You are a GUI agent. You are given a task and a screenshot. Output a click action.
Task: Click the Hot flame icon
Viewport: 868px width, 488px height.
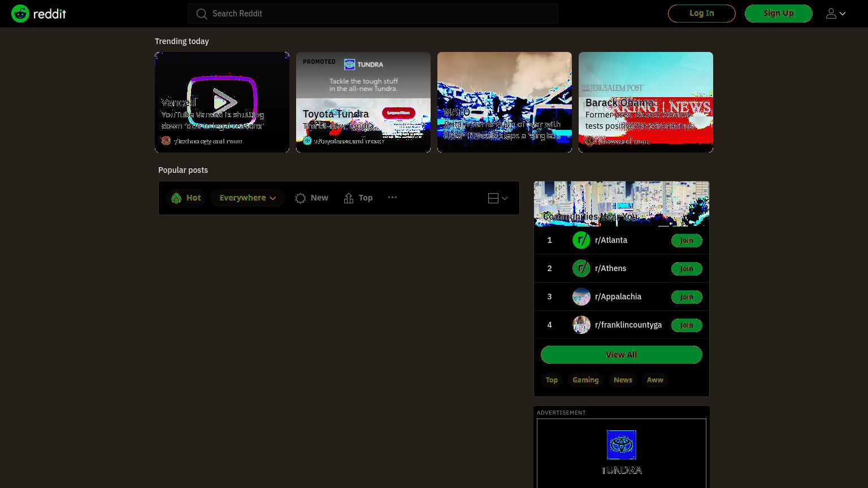(176, 198)
